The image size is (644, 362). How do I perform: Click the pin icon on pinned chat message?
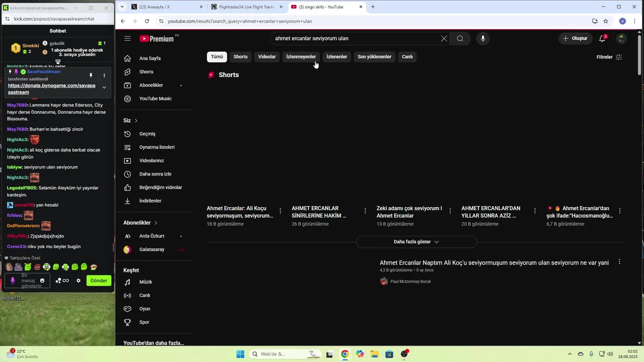click(x=91, y=75)
